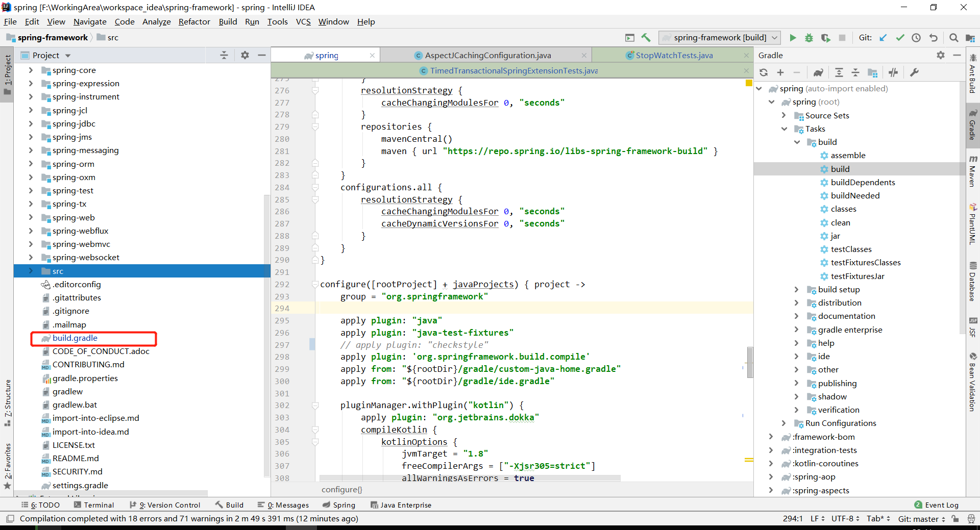Open the run configuration dropdown
This screenshot has width=980, height=530.
pos(720,38)
